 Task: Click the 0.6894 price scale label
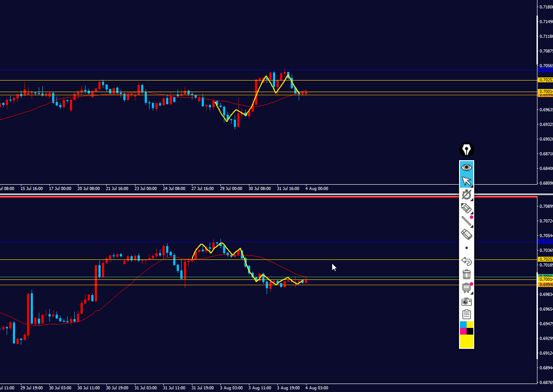click(546, 368)
